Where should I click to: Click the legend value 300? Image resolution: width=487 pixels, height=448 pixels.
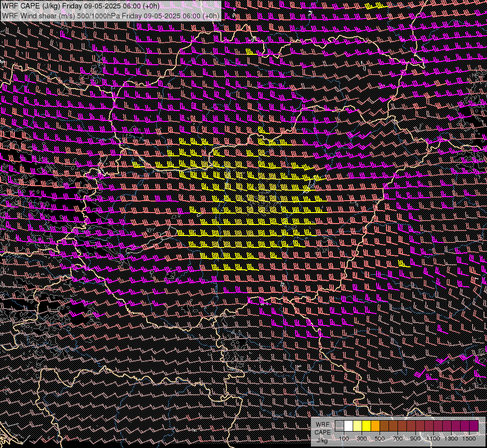pos(362,439)
